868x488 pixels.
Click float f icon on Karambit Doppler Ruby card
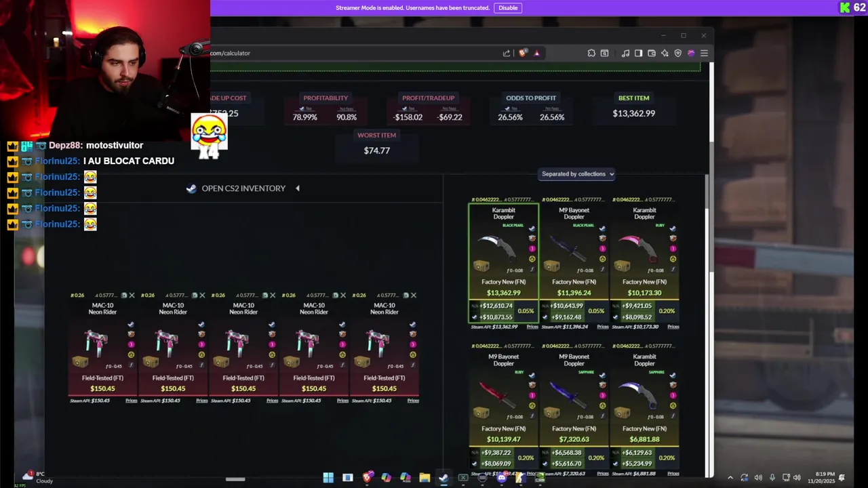[x=673, y=269]
